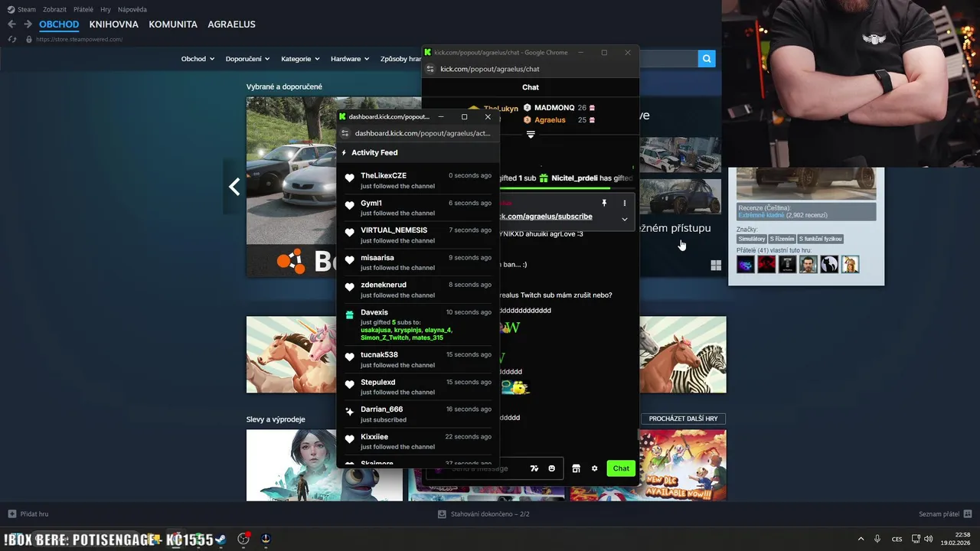Screen dimensions: 980x551
Task: Open the Přátelé menu
Action: (x=83, y=9)
